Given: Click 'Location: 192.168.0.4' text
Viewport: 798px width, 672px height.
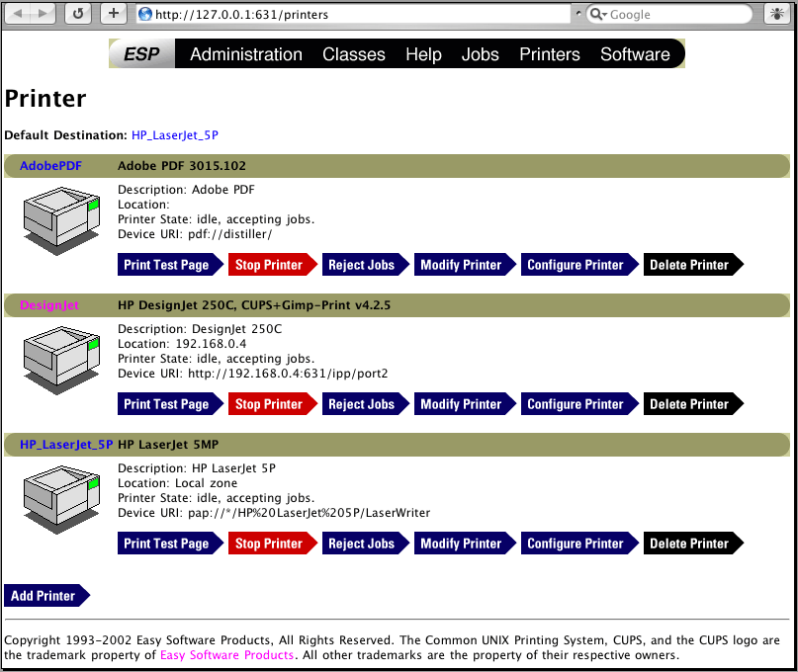Looking at the screenshot, I should pos(182,344).
